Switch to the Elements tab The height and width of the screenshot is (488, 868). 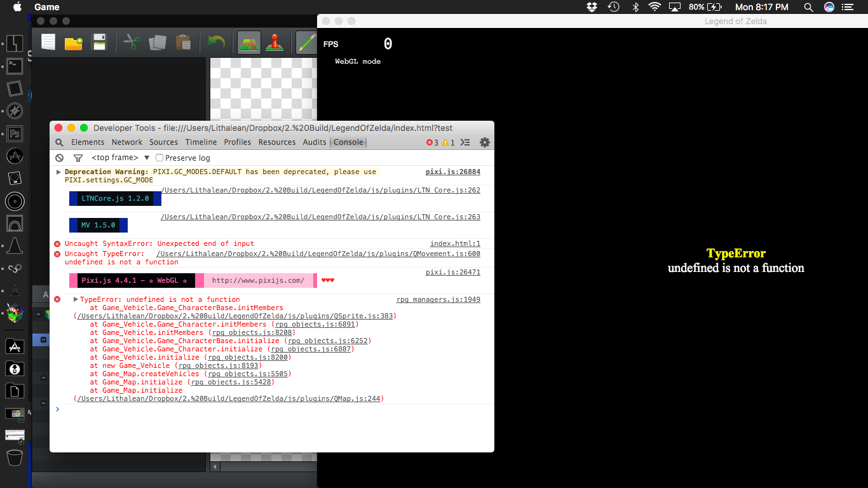[x=88, y=142]
